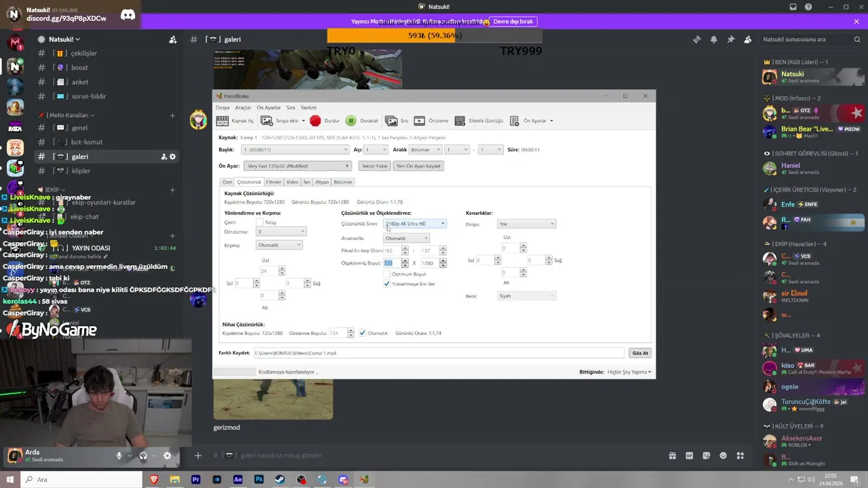Viewport: 868px width, 488px height.
Task: Switch to the Altyazı tab
Action: (x=322, y=182)
